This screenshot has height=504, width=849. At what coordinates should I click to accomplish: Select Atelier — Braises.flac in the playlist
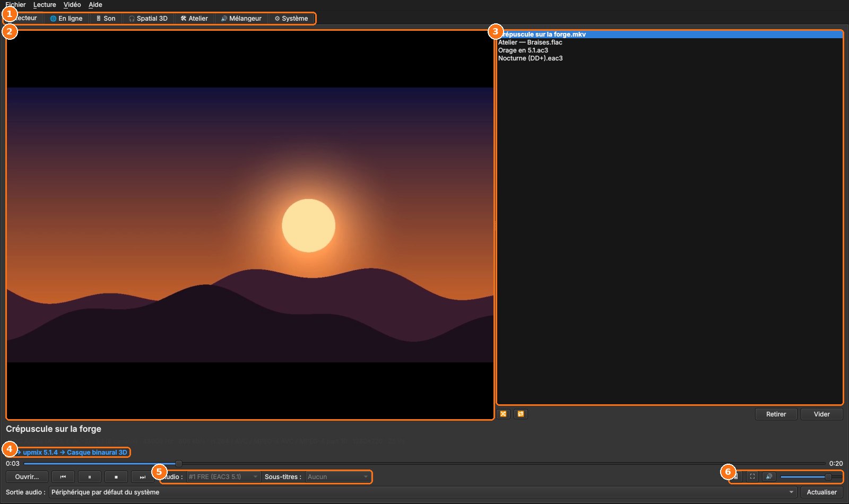(670, 42)
